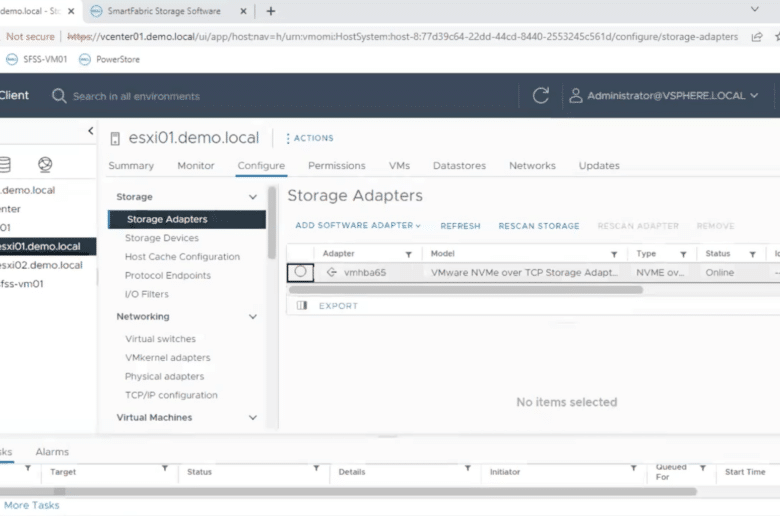780x516 pixels.
Task: Click the browser address bar URL
Action: (x=402, y=37)
